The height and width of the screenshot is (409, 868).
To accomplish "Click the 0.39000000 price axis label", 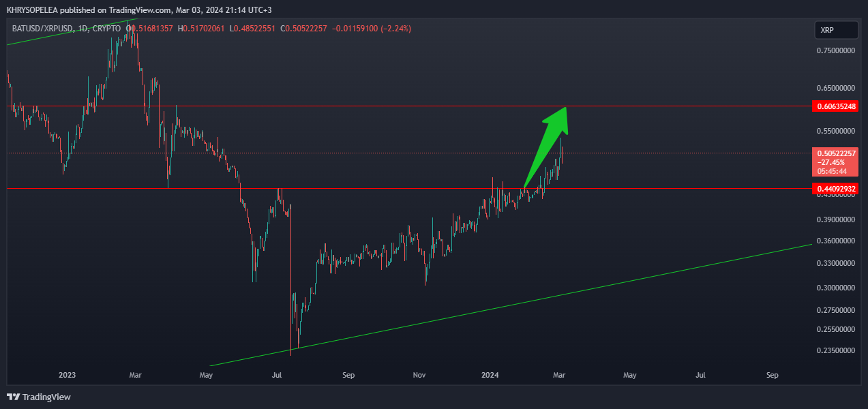I will click(837, 219).
